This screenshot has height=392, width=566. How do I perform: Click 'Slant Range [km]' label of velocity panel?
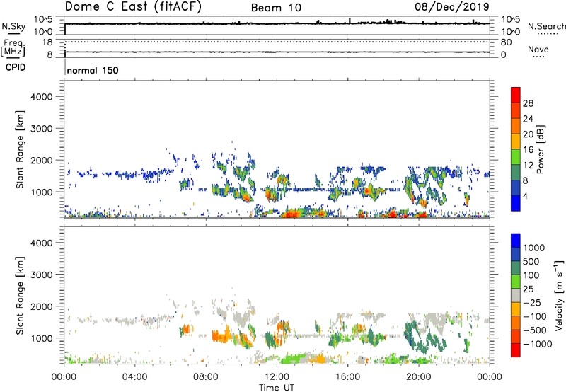[20, 296]
